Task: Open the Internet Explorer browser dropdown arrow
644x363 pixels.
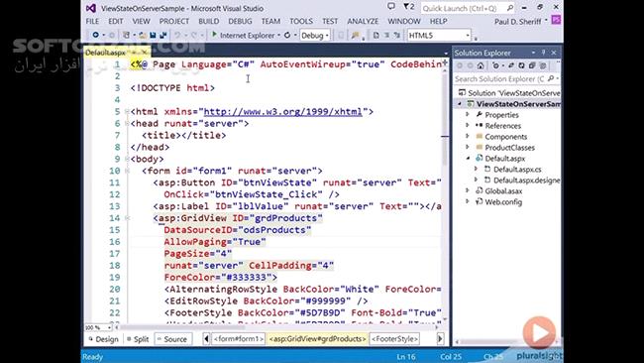Action: pyautogui.click(x=278, y=36)
